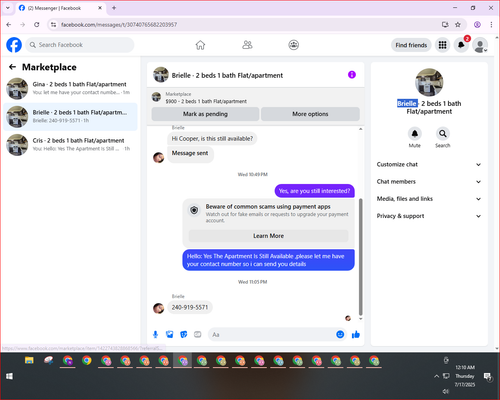Focus the Aa message input field
This screenshot has width=500, height=400.
(x=272, y=334)
